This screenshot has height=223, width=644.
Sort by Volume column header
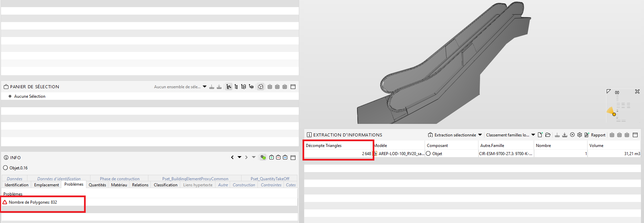coord(614,146)
